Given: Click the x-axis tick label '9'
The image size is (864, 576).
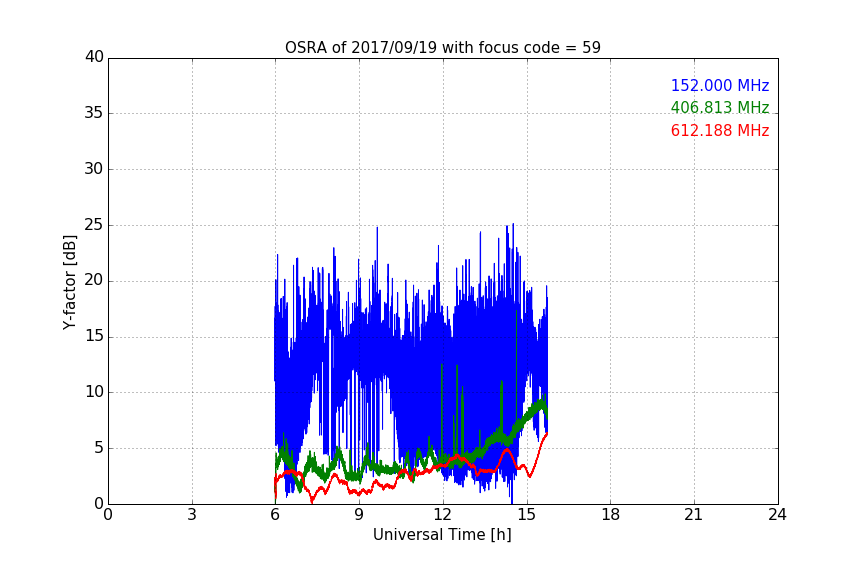Looking at the screenshot, I should [359, 515].
